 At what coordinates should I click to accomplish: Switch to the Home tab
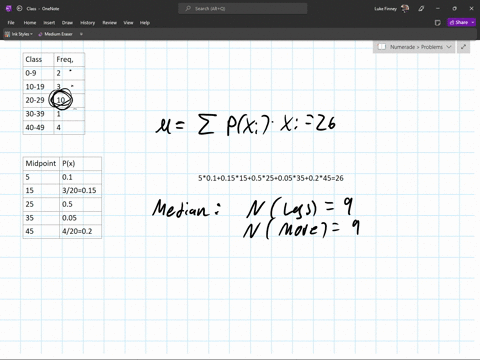(30, 23)
